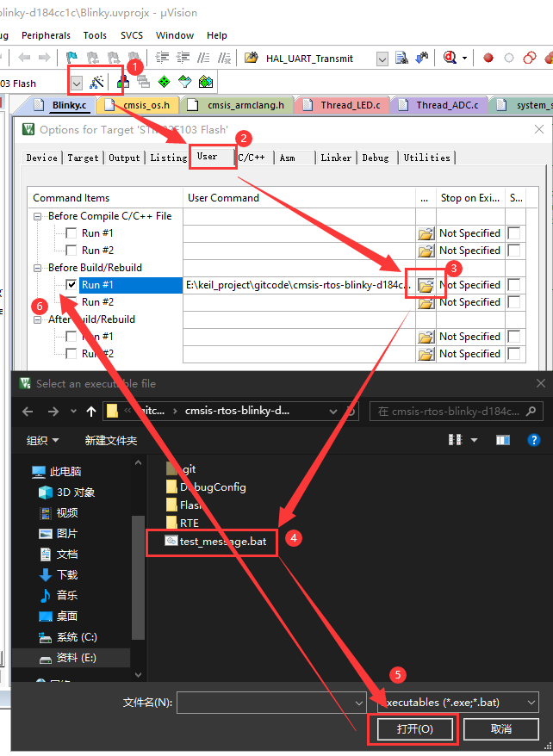Switch to the User tab
Viewport: 553px width, 756px height.
tap(208, 157)
